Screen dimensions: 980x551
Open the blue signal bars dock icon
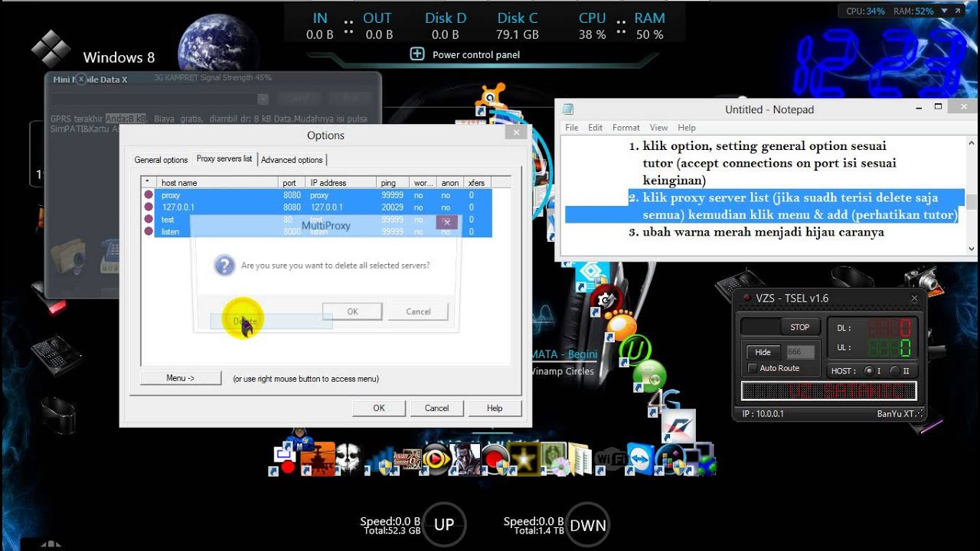point(383,460)
